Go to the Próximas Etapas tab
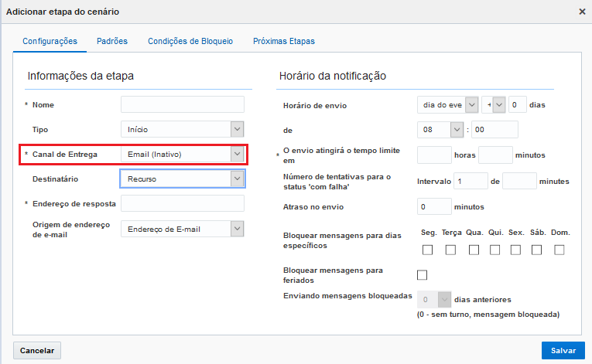Image resolution: width=592 pixels, height=364 pixels. (x=284, y=41)
